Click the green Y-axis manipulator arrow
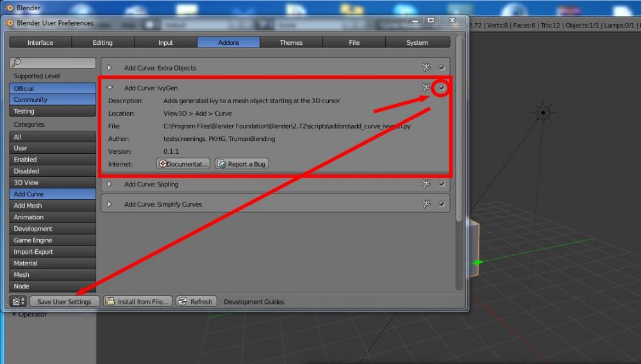The image size is (641, 364). click(478, 262)
